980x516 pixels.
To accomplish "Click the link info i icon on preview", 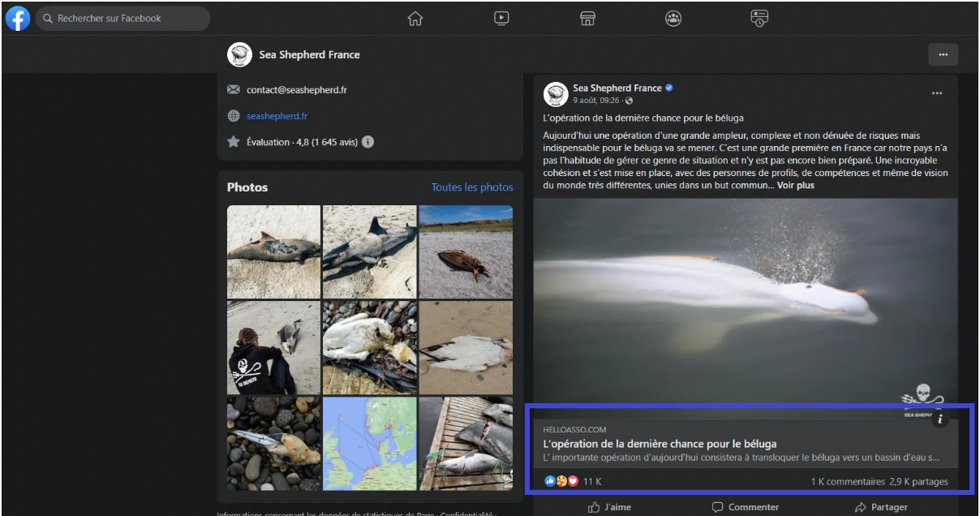I will [x=940, y=419].
